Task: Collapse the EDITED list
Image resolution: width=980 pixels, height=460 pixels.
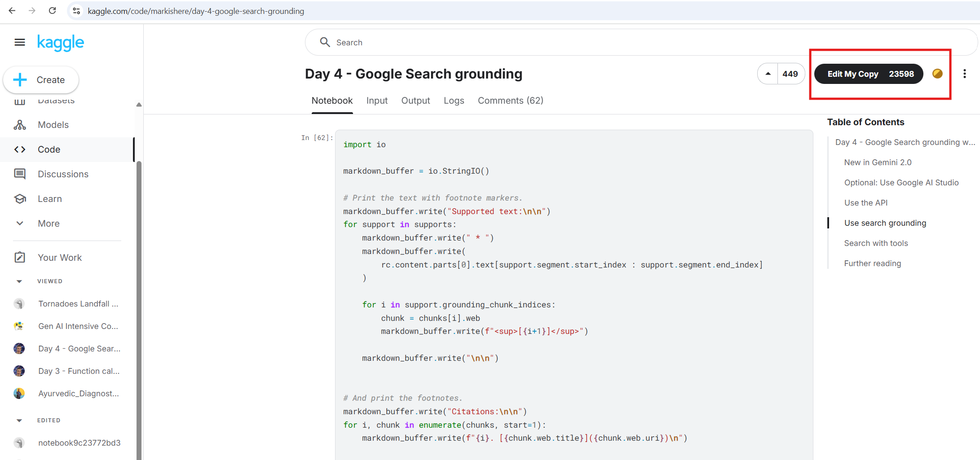Action: click(x=19, y=421)
